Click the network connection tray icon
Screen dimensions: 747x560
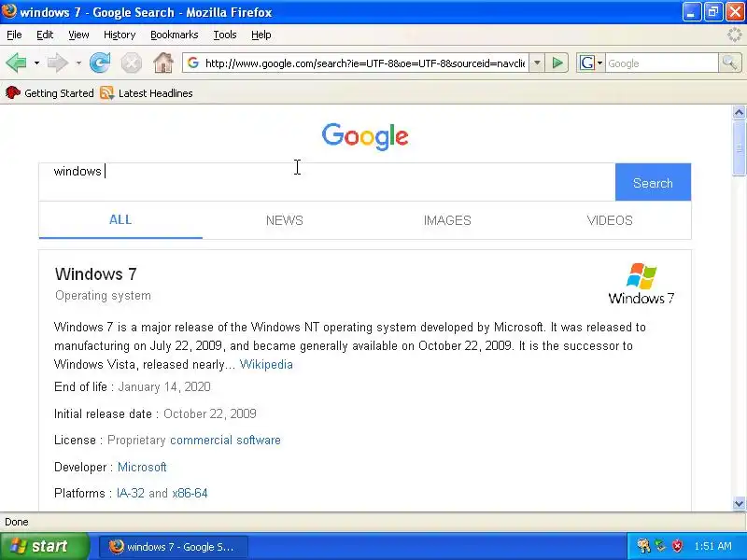[660, 546]
